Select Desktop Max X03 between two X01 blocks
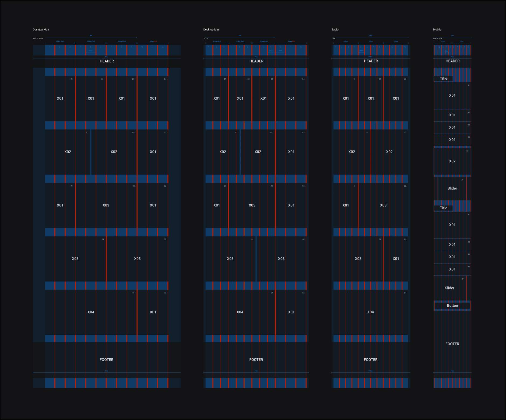 [x=106, y=205]
